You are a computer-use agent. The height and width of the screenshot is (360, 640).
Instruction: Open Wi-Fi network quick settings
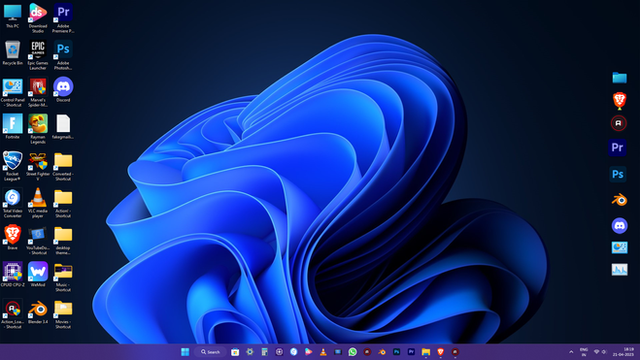[x=596, y=352]
